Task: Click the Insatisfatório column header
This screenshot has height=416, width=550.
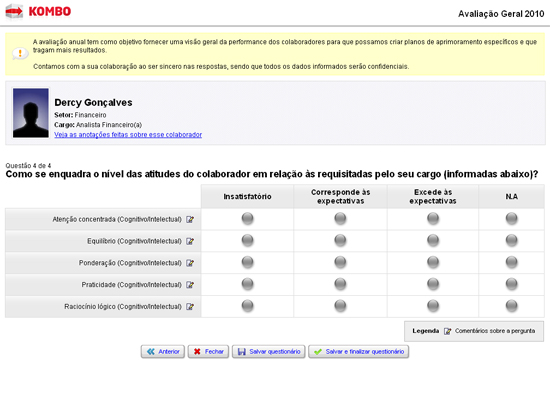Action: tap(247, 196)
